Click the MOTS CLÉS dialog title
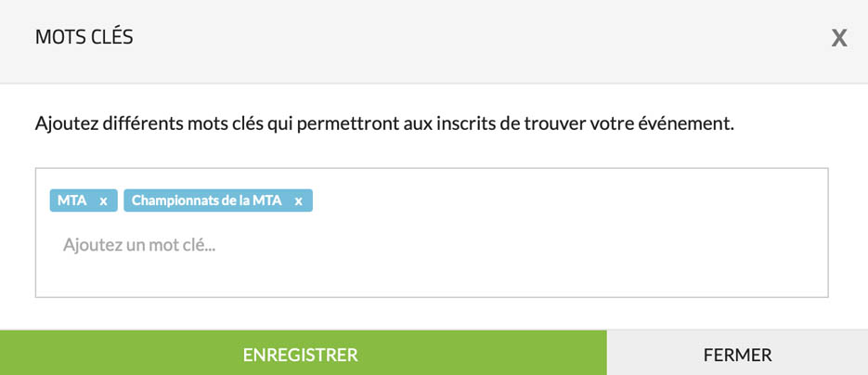Screen dimensions: 868x375 click(x=84, y=37)
